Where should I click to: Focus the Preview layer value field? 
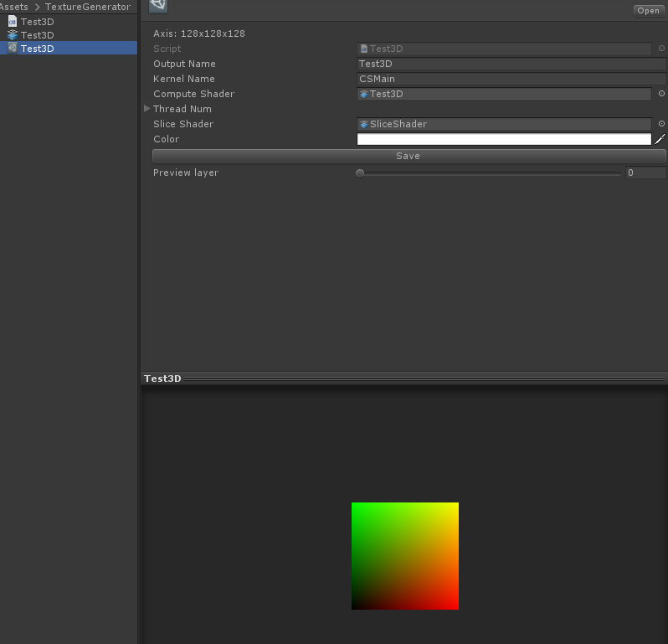tap(645, 173)
